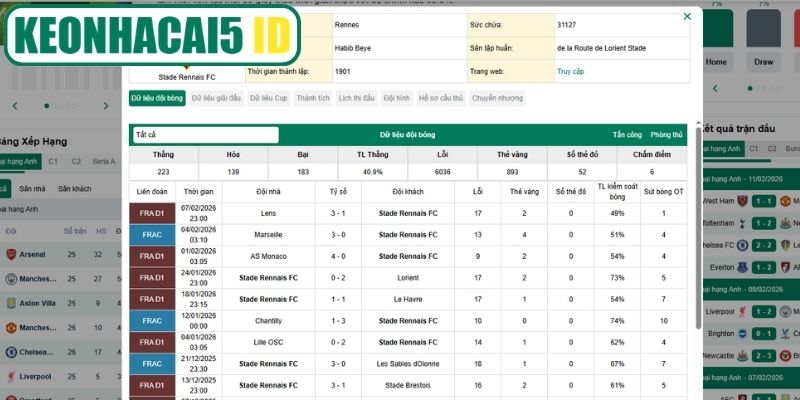
Task: Click West Ham crest in results
Action: 743,201
